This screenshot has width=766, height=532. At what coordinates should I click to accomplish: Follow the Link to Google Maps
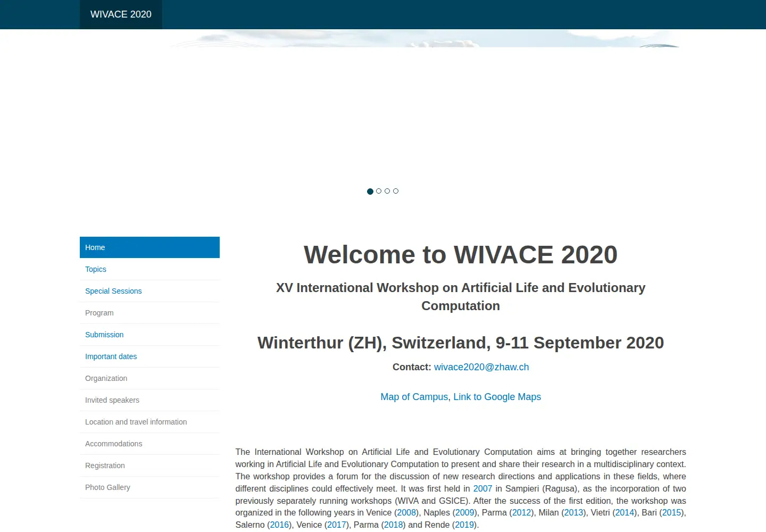[497, 397]
